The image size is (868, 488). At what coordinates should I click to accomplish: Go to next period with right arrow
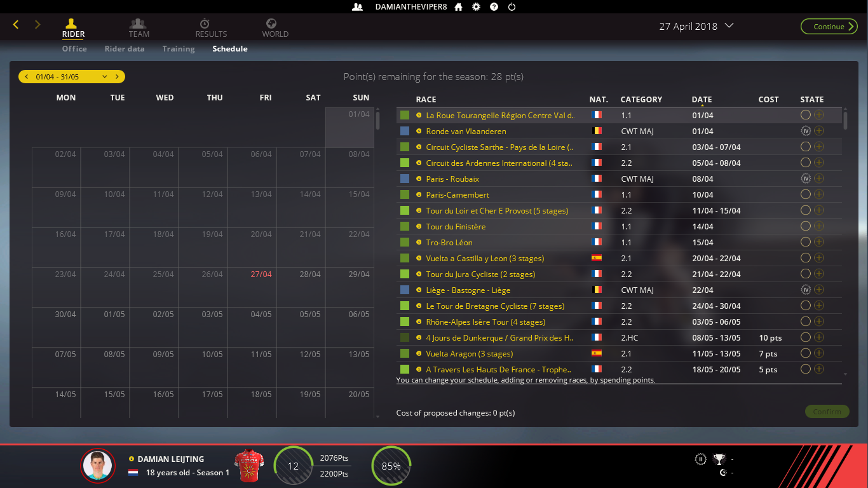pyautogui.click(x=117, y=77)
